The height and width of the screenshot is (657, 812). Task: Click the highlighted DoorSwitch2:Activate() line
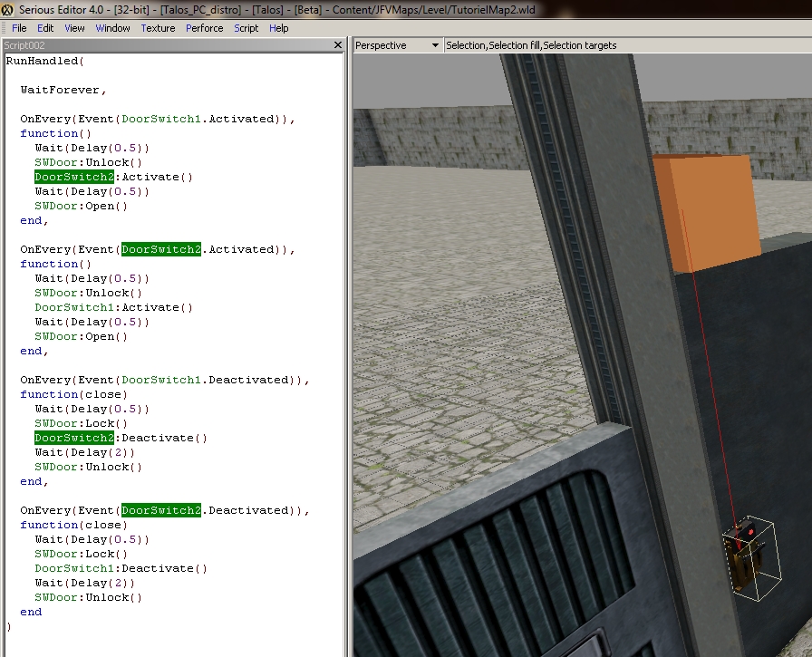pos(113,177)
